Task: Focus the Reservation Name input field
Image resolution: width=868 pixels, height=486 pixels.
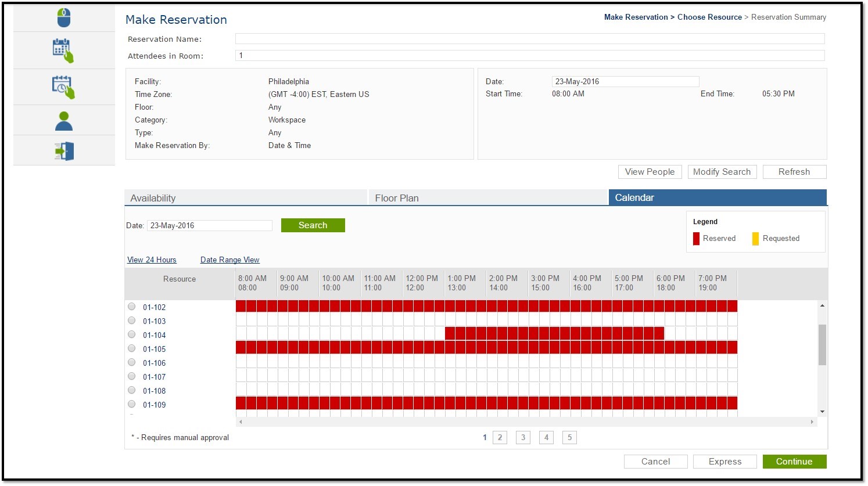Action: (x=530, y=39)
